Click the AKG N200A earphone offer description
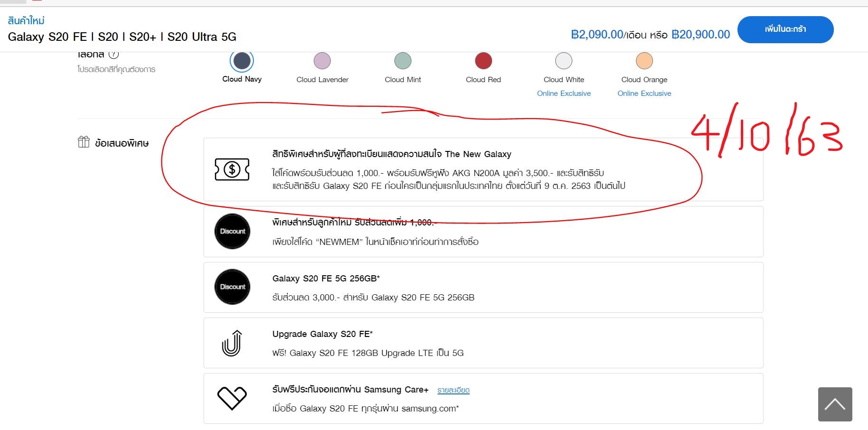Image resolution: width=868 pixels, height=430 pixels. pos(448,179)
